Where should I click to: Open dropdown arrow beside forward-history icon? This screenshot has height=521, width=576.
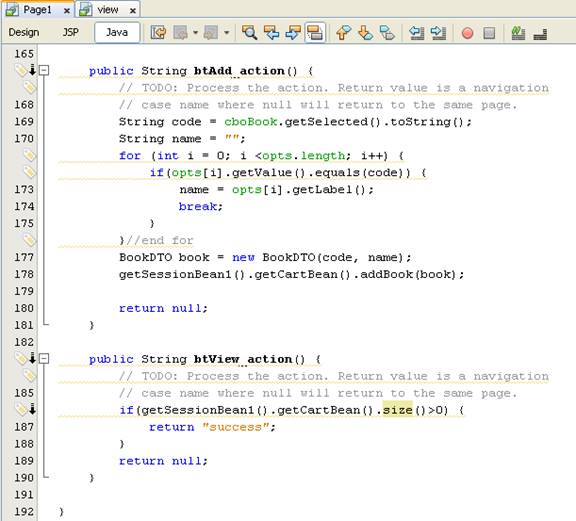pyautogui.click(x=227, y=33)
